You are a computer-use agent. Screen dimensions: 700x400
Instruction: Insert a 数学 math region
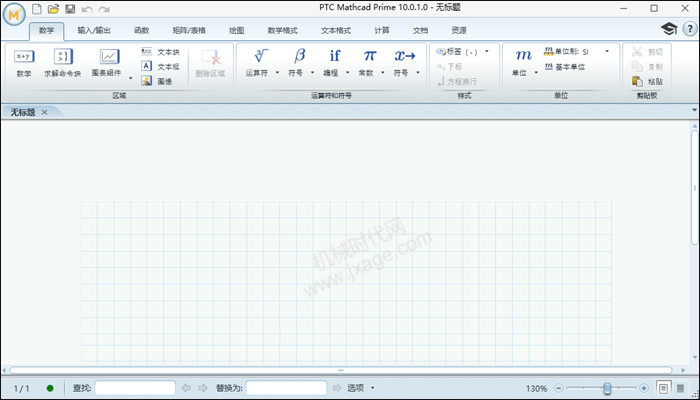[24, 63]
